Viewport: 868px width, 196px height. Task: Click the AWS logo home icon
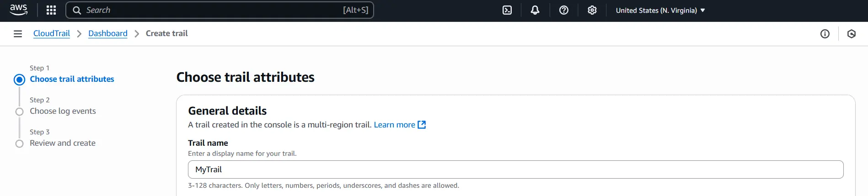18,10
